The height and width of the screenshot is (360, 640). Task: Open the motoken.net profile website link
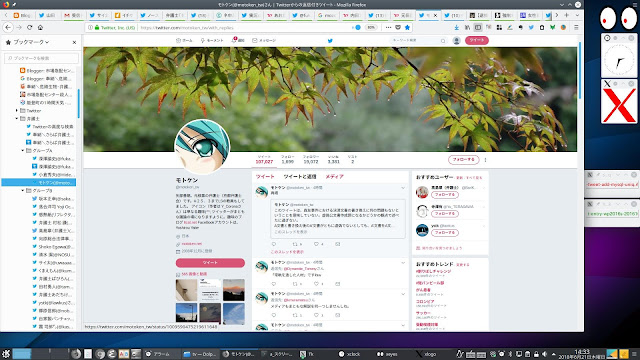tap(191, 244)
